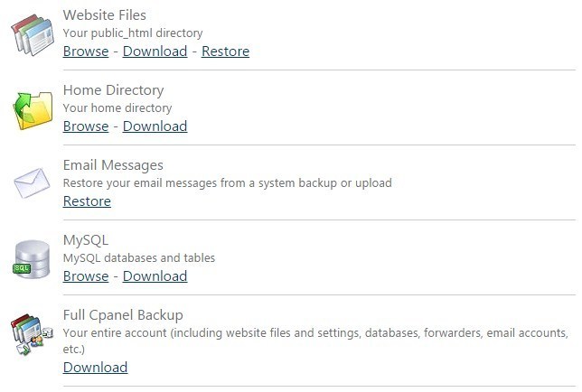Viewport: 582px width, 392px height.
Task: Select the Website Files heading
Action: (104, 15)
